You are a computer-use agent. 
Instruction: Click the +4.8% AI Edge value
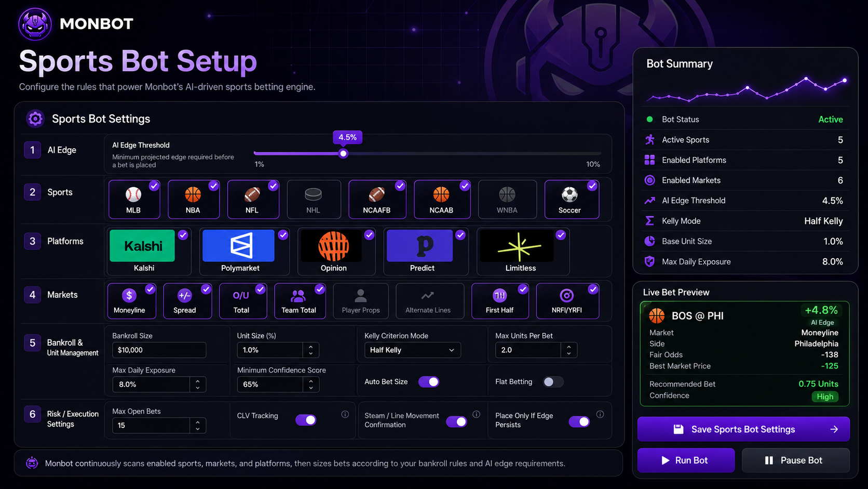[x=821, y=310]
